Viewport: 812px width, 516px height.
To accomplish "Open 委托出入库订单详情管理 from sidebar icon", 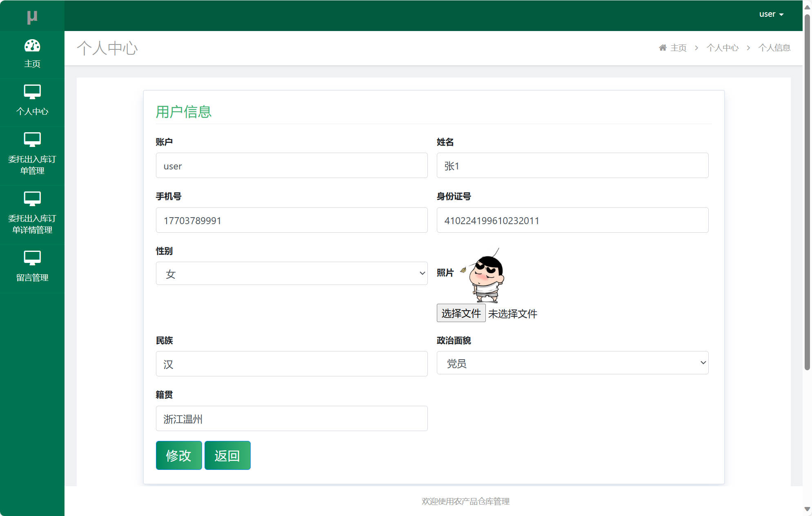I will point(32,198).
